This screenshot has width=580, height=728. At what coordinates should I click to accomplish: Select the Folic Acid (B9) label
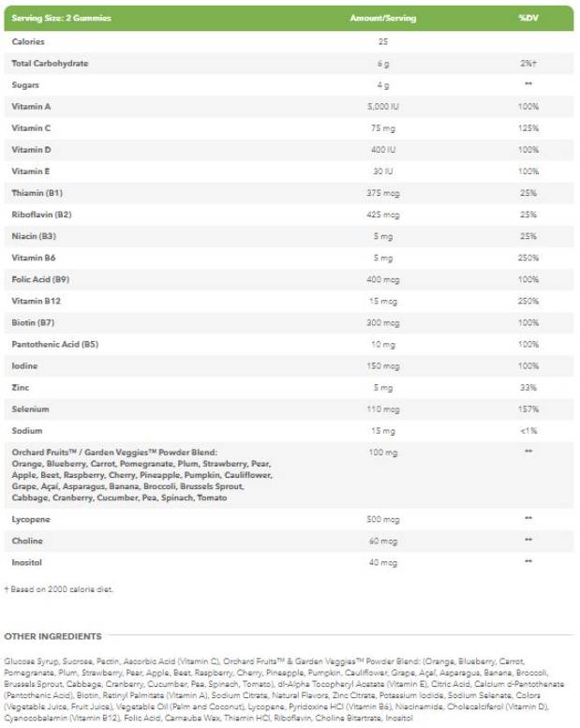39,279
